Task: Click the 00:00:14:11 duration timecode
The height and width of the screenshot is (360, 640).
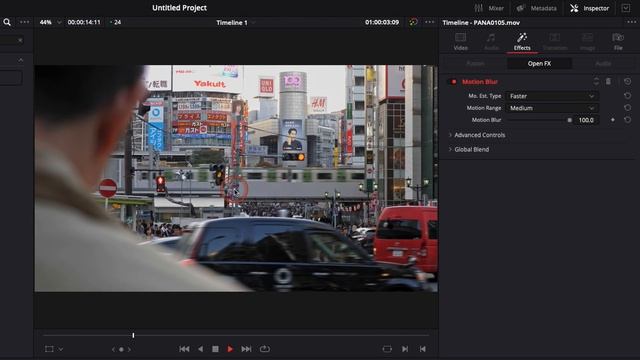Action: pyautogui.click(x=84, y=22)
